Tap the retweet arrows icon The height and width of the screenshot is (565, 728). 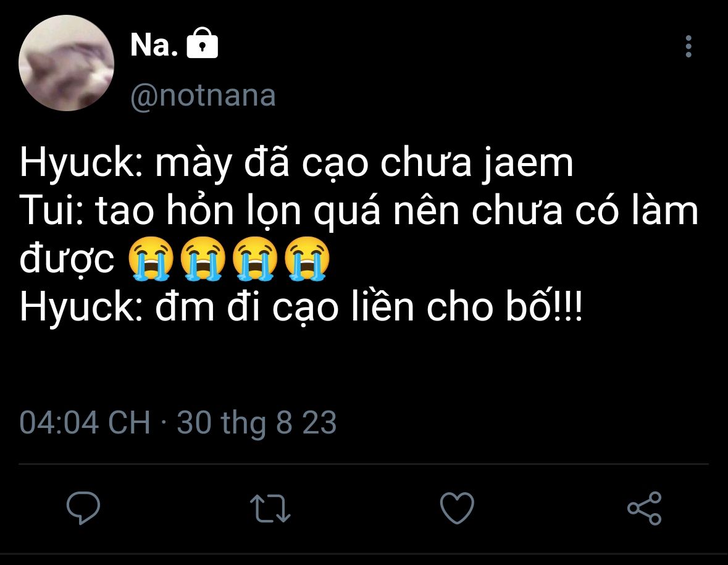[x=271, y=509]
